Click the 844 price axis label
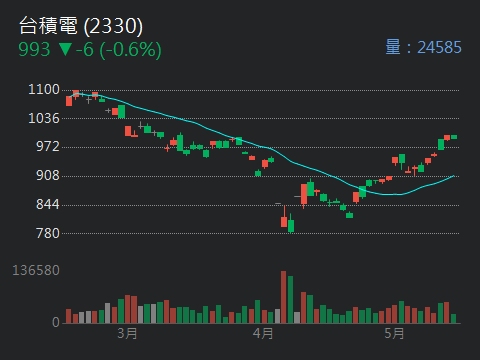 (48, 204)
